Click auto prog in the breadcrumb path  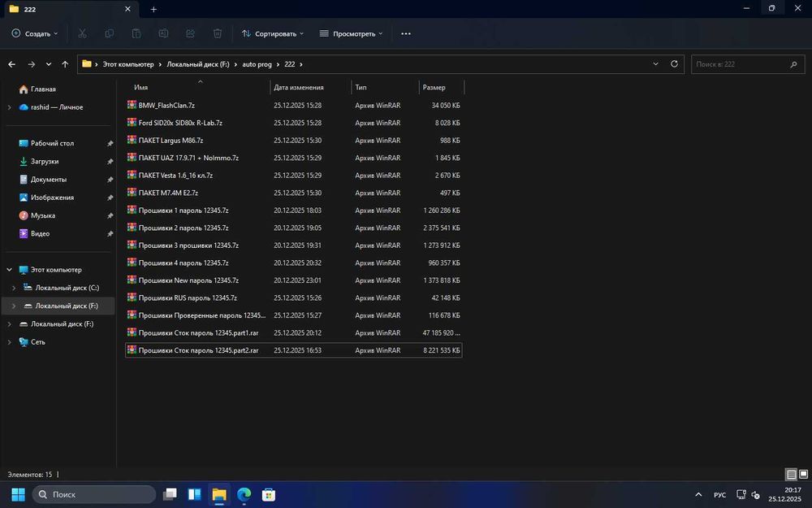point(257,64)
